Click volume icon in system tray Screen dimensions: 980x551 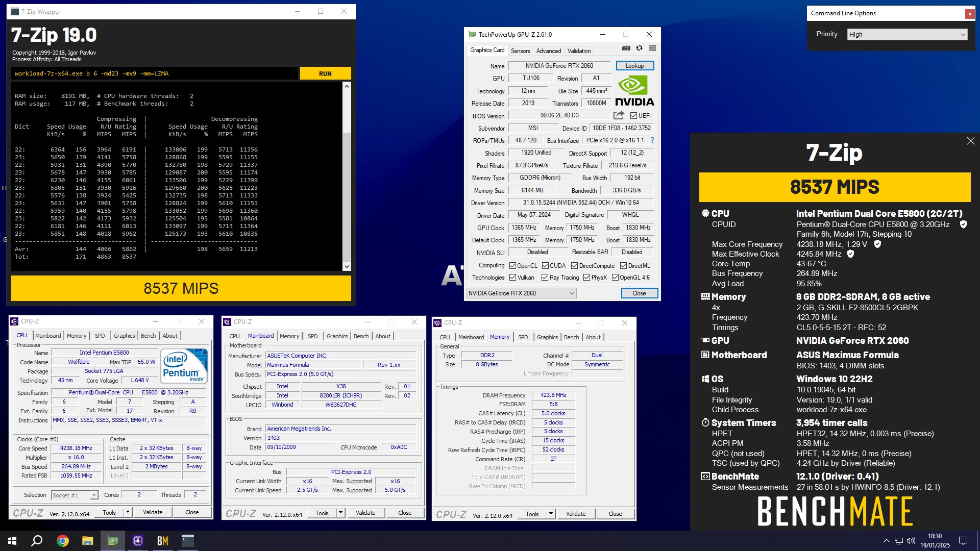911,541
